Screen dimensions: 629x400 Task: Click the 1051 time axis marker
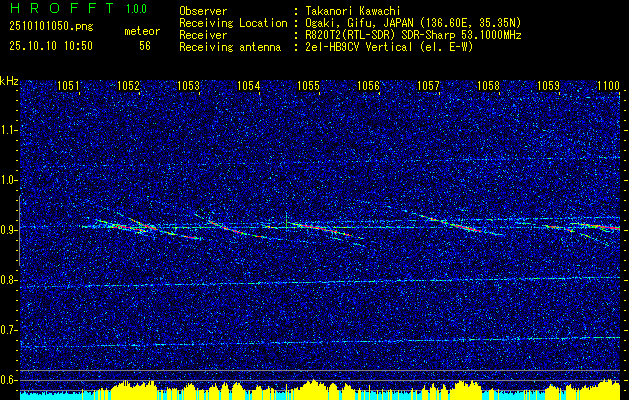tap(69, 85)
